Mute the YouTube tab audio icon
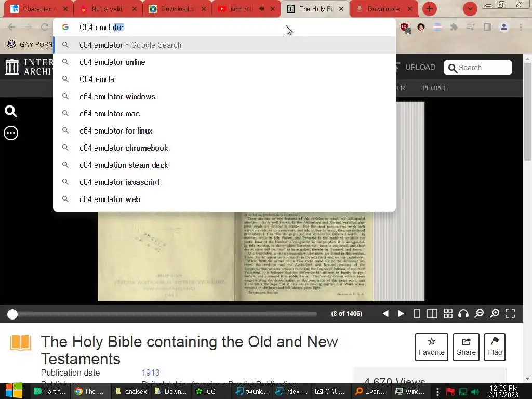532x399 pixels. (x=261, y=9)
